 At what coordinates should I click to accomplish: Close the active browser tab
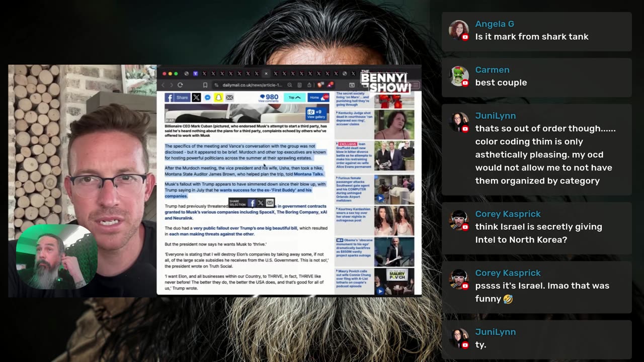[266, 73]
